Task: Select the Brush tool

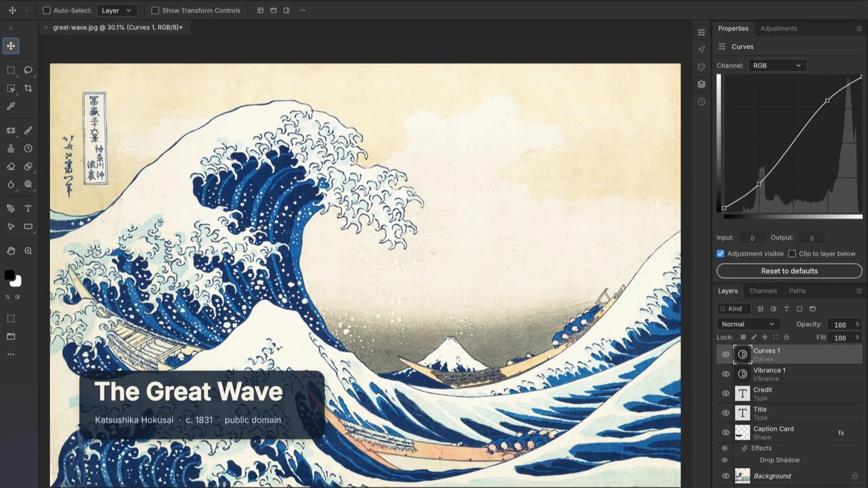Action: (28, 131)
